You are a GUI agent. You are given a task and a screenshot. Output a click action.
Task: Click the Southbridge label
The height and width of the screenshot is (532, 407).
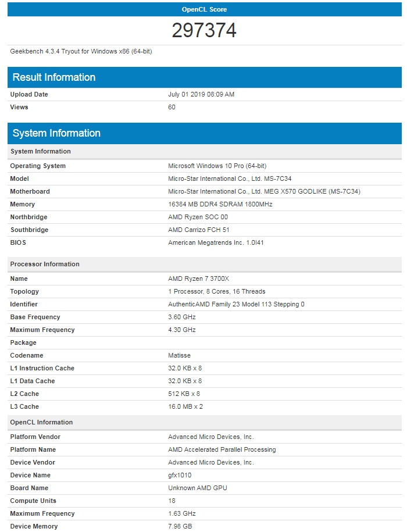(x=29, y=230)
